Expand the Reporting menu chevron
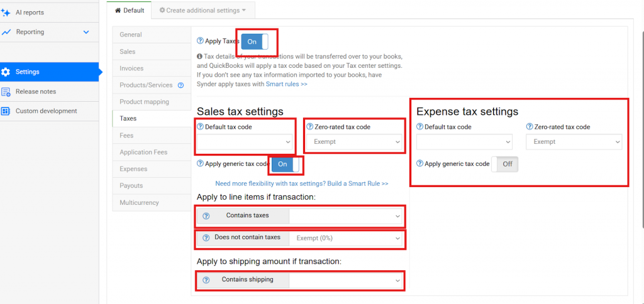The width and height of the screenshot is (644, 304). click(86, 32)
